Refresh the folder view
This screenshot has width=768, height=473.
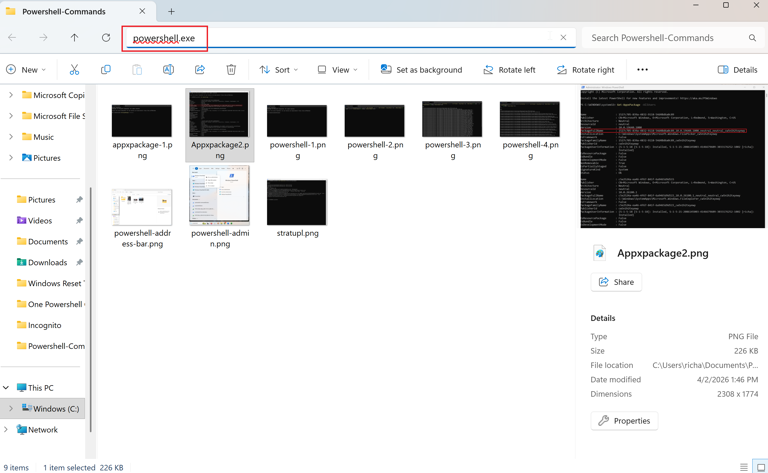coord(106,38)
